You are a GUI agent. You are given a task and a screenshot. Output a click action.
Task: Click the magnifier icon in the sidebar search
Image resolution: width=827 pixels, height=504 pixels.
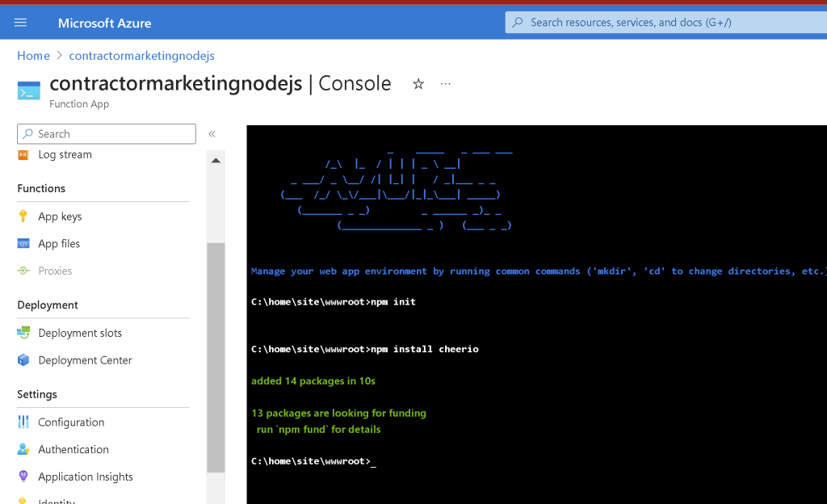(28, 134)
